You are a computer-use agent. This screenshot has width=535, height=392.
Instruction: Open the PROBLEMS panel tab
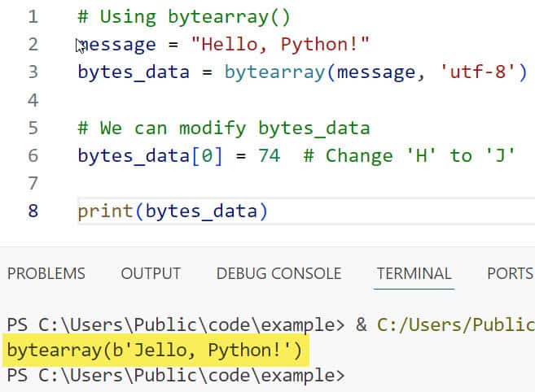[46, 273]
